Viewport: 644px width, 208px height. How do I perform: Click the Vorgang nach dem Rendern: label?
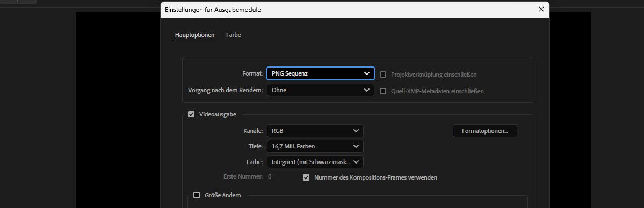(x=226, y=90)
